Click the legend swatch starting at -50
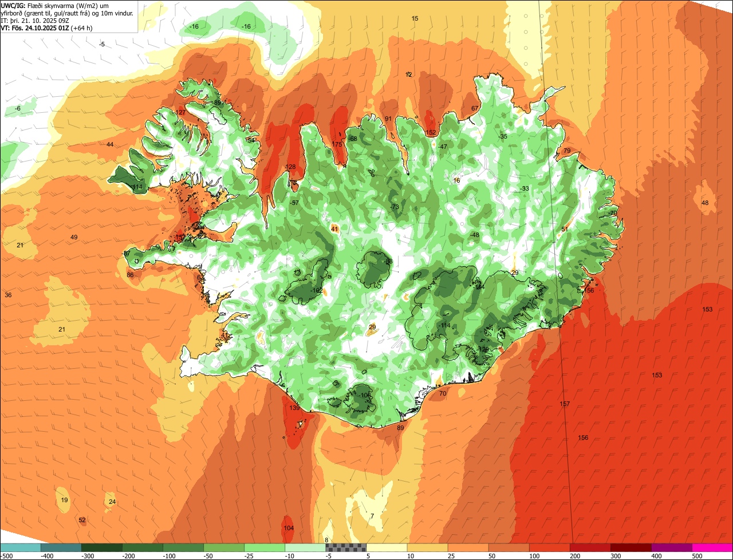This screenshot has height=560, width=733. [x=224, y=547]
